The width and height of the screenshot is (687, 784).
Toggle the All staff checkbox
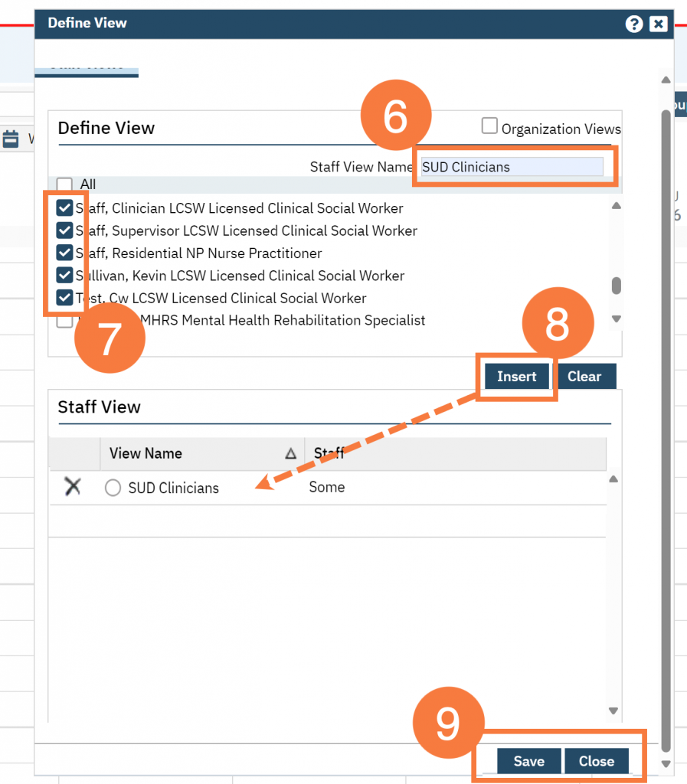(x=65, y=185)
